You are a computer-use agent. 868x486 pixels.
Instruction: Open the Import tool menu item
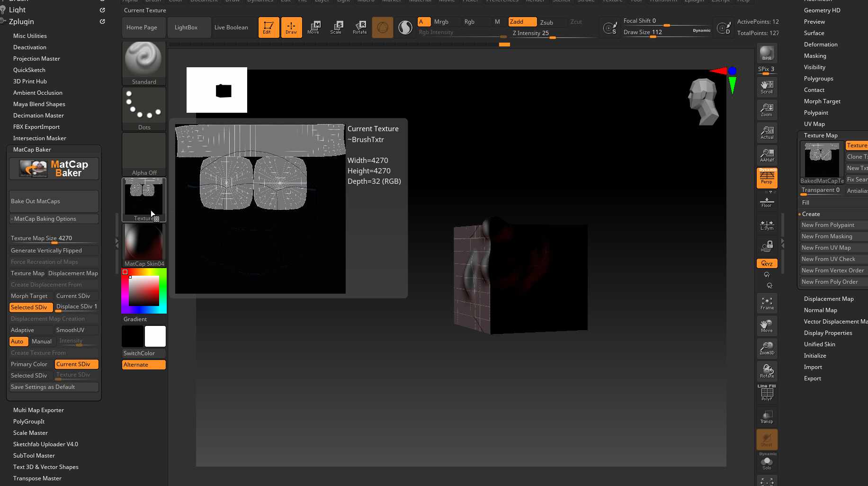pyautogui.click(x=813, y=367)
